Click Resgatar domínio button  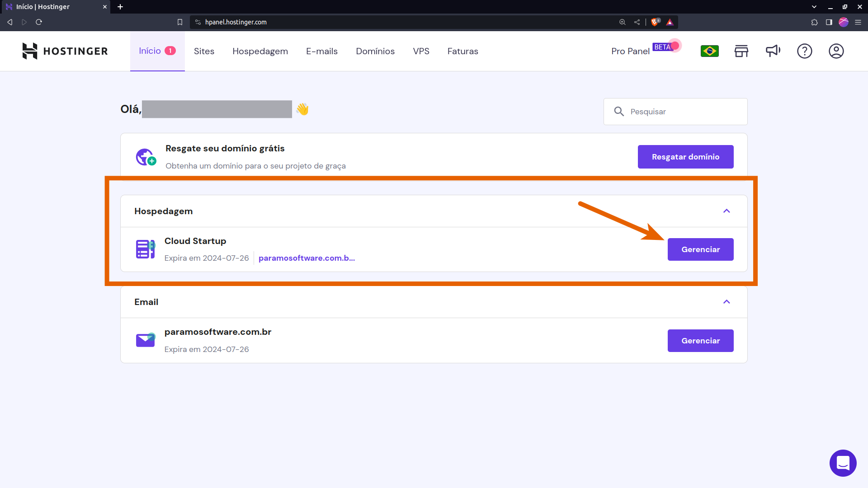[x=685, y=157]
